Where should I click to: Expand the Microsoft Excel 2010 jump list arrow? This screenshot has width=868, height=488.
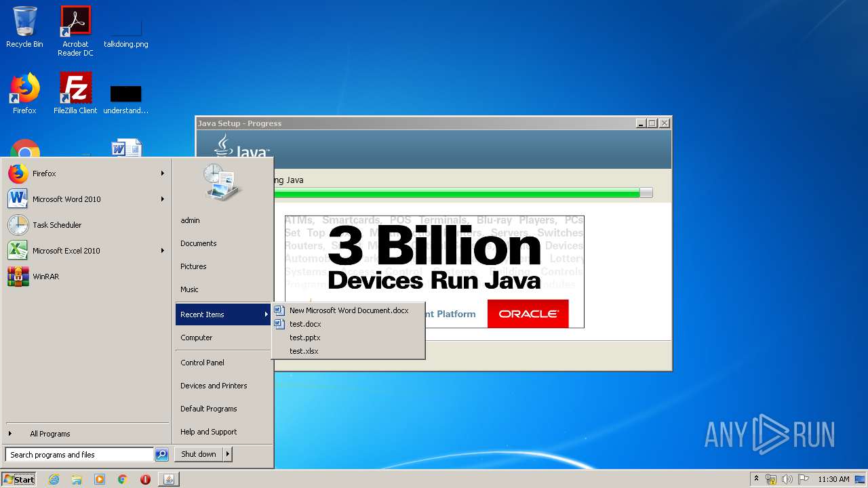162,251
